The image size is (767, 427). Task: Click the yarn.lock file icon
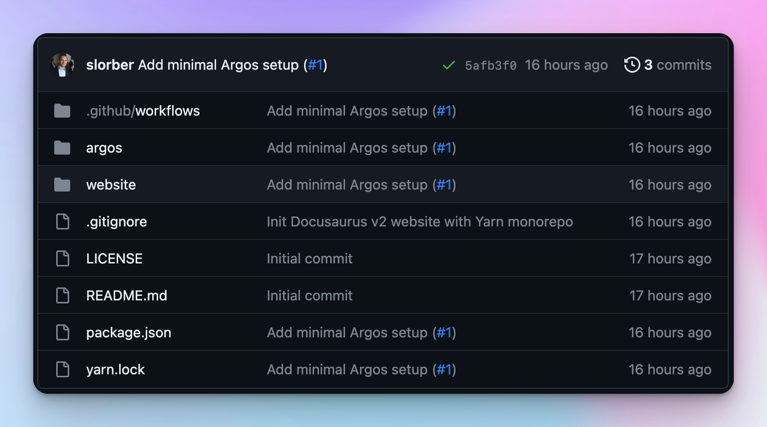coord(62,370)
